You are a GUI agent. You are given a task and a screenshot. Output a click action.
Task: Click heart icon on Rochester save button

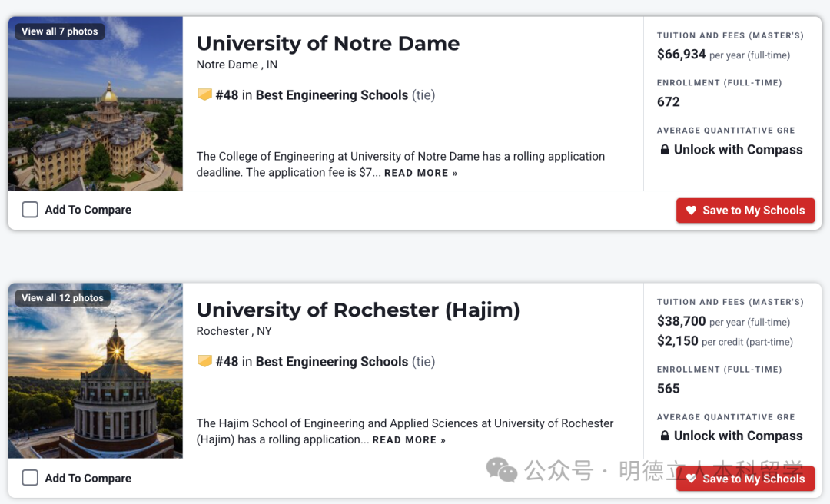[691, 479]
